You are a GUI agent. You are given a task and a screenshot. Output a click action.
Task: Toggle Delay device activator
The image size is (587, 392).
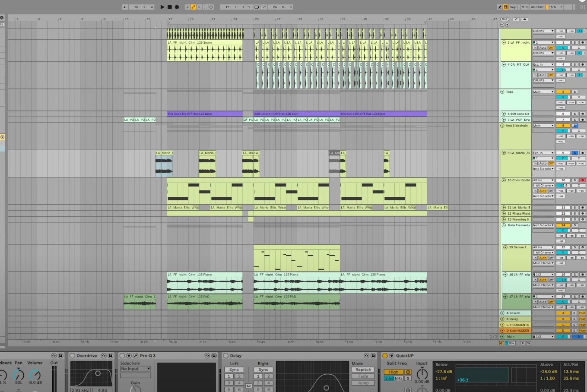pos(226,356)
